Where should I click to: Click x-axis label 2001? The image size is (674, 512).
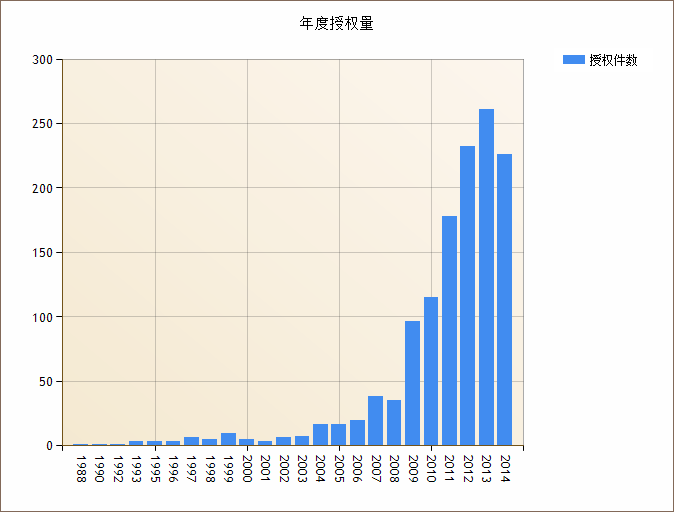[x=265, y=469]
